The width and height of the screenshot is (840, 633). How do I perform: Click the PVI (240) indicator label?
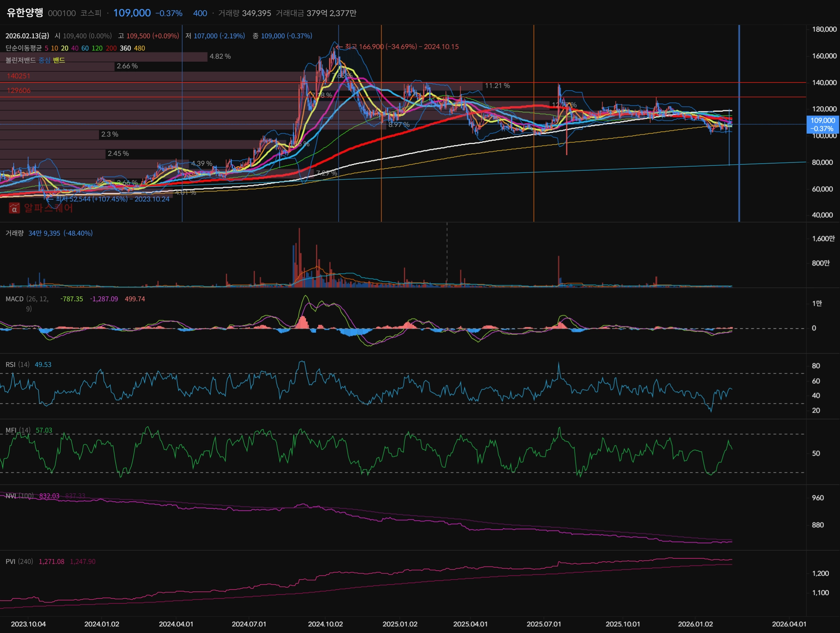pyautogui.click(x=19, y=562)
